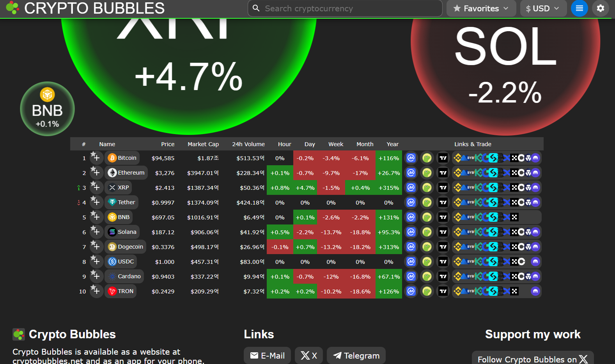Sort table by Week column

[x=336, y=144]
